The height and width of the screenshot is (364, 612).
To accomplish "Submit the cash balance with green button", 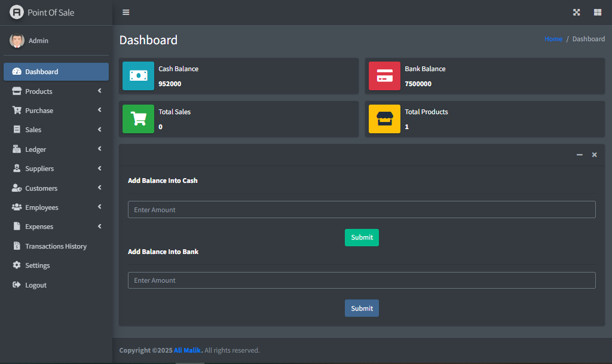I will pyautogui.click(x=362, y=237).
